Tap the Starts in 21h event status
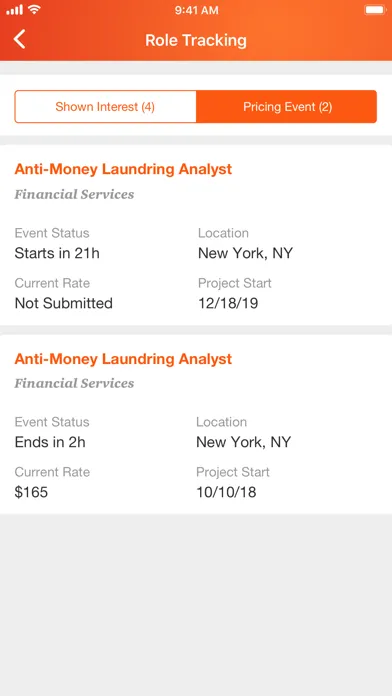 coord(57,253)
